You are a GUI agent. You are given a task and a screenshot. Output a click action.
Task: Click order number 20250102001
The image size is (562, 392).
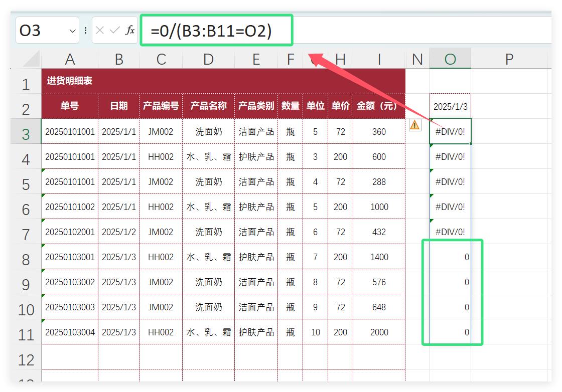coord(70,232)
